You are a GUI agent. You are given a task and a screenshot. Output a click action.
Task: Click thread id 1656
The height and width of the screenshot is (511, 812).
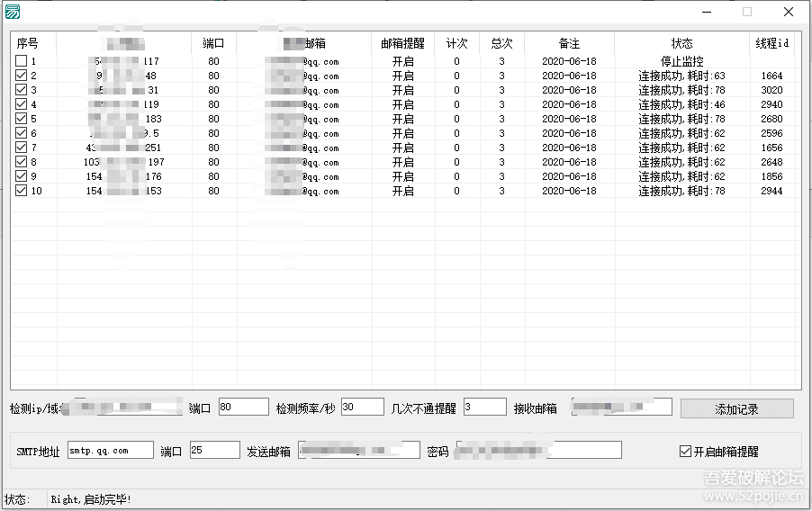(771, 148)
